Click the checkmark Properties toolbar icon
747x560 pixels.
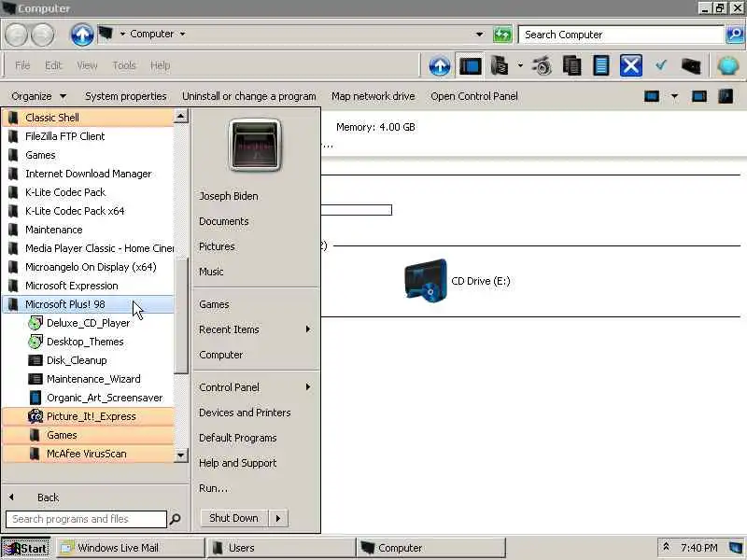pos(661,65)
